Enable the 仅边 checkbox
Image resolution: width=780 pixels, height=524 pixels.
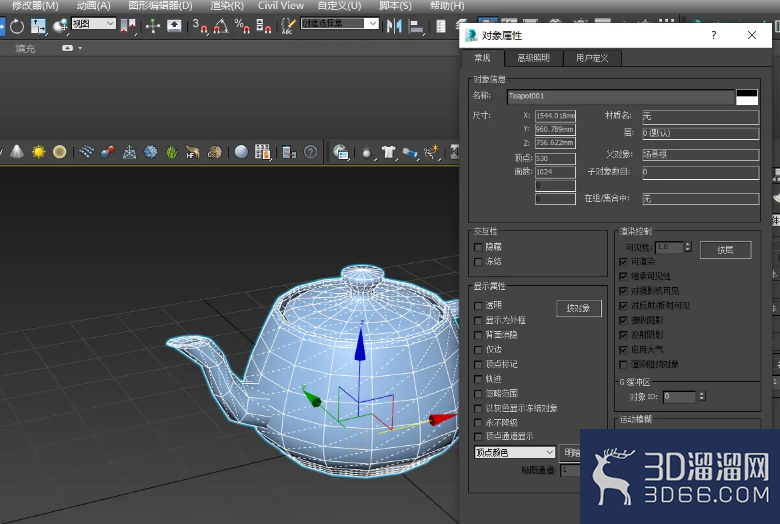point(479,350)
